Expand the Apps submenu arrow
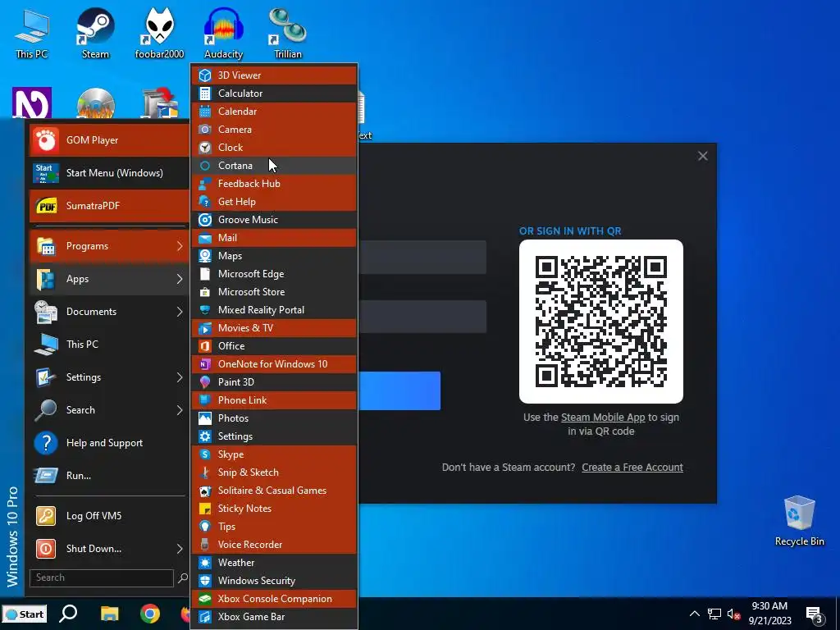Screen dimensions: 840x630 [180, 279]
